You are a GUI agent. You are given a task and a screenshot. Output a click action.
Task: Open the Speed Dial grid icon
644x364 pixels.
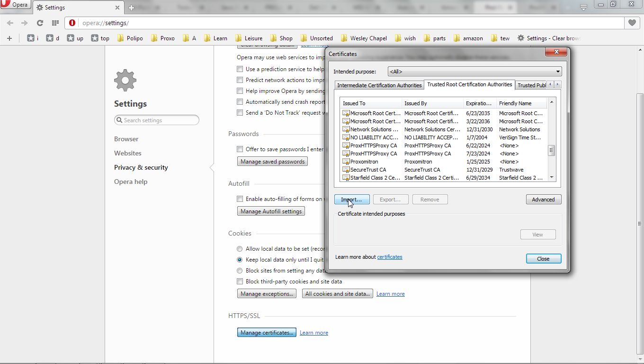tap(55, 23)
